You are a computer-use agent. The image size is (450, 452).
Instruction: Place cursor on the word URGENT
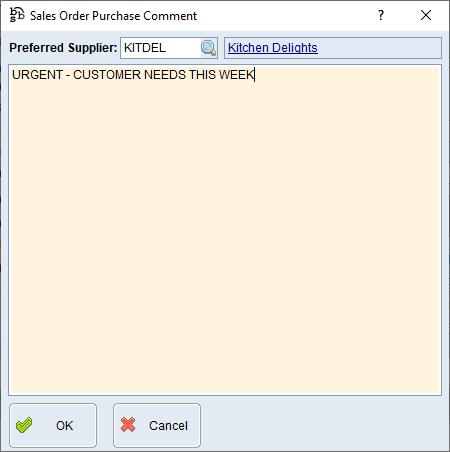tap(37, 75)
